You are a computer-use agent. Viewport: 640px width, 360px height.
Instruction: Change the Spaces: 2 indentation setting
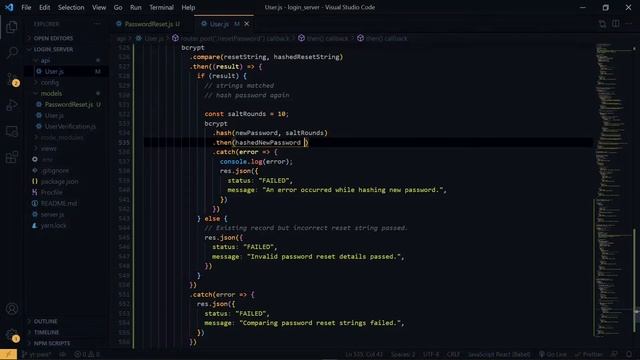pyautogui.click(x=403, y=354)
